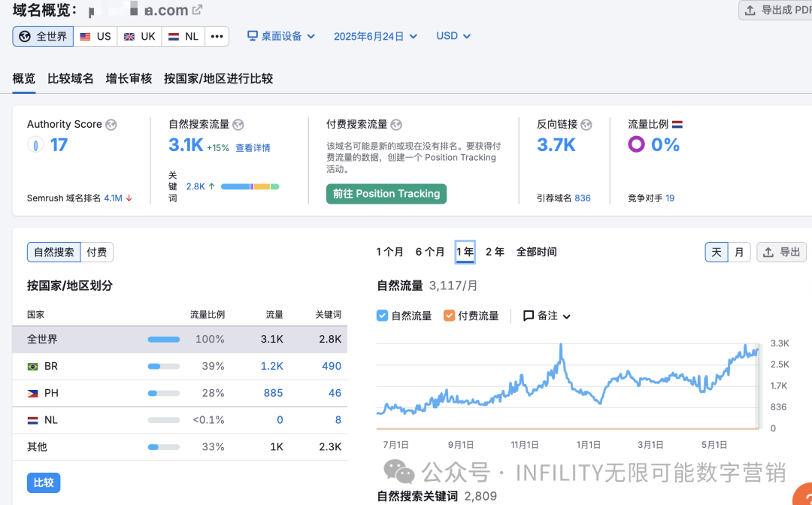Select the 1 年 time range
This screenshot has height=505, width=812.
pyautogui.click(x=465, y=252)
